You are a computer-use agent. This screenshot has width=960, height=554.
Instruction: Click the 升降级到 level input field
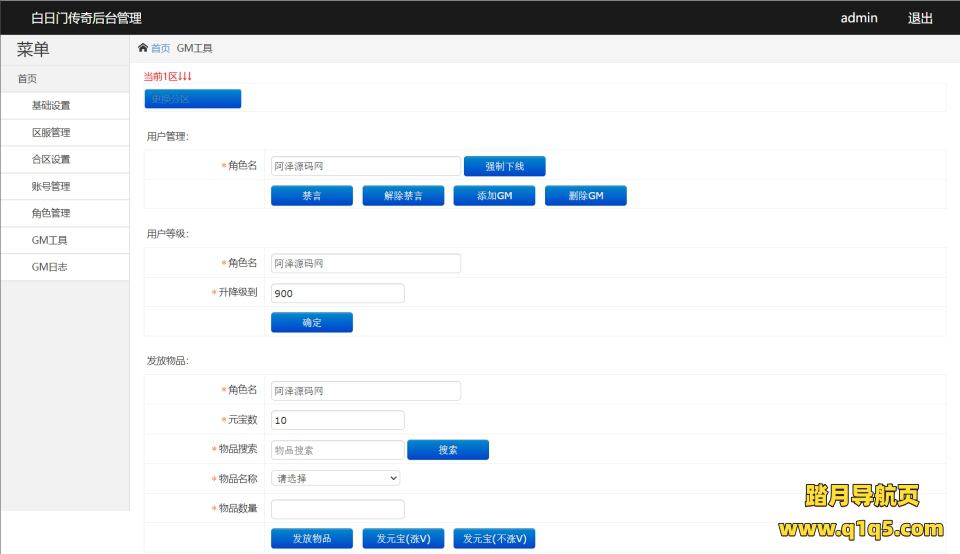337,293
